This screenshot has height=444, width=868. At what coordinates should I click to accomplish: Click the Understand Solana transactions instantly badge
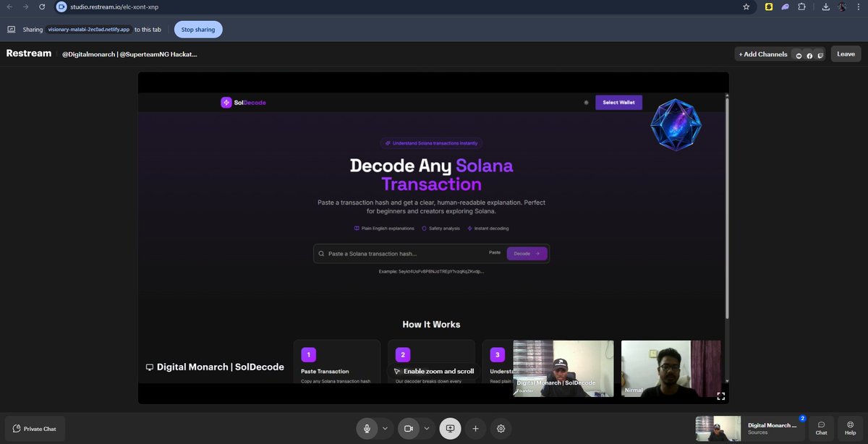tap(431, 143)
